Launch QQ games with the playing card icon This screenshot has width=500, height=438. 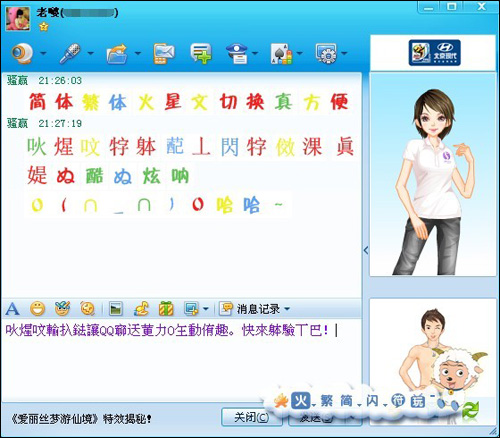point(281,53)
